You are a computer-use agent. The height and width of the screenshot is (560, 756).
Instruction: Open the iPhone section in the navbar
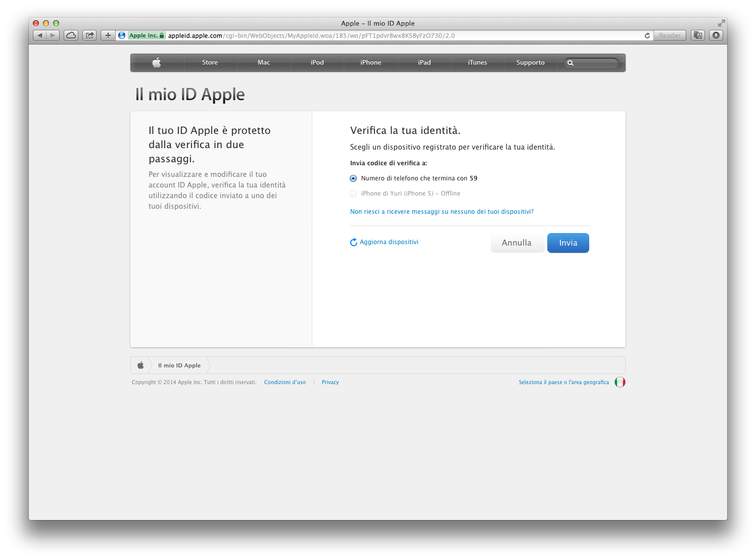(371, 63)
